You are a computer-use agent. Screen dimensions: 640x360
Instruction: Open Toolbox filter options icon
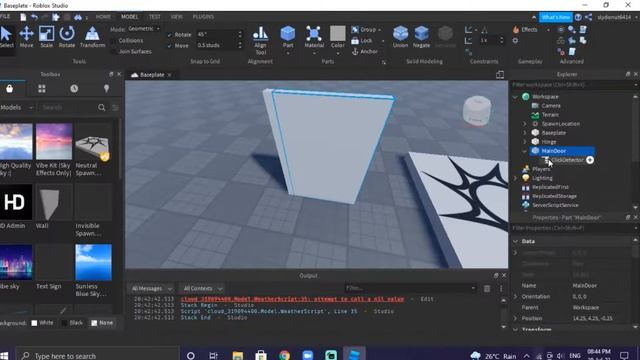click(115, 107)
